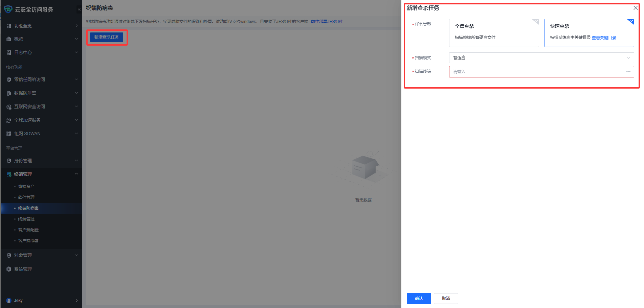
Task: Click the 身份管理 icon
Action: tap(9, 161)
